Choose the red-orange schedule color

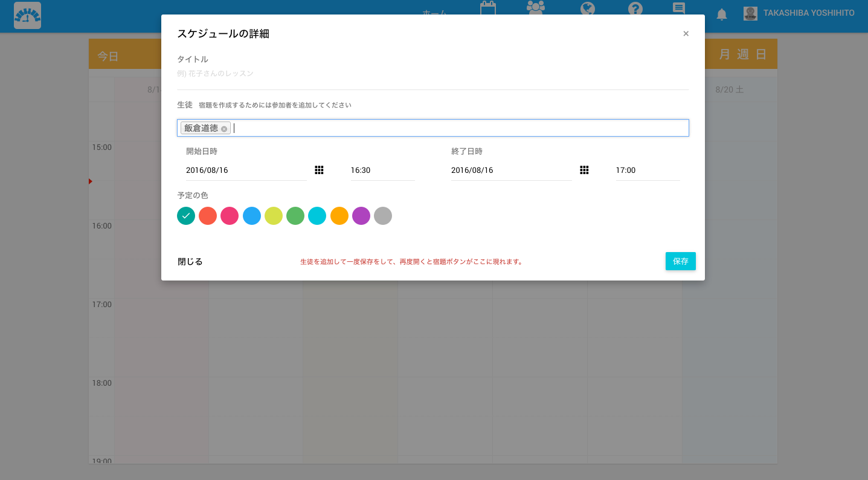(208, 216)
